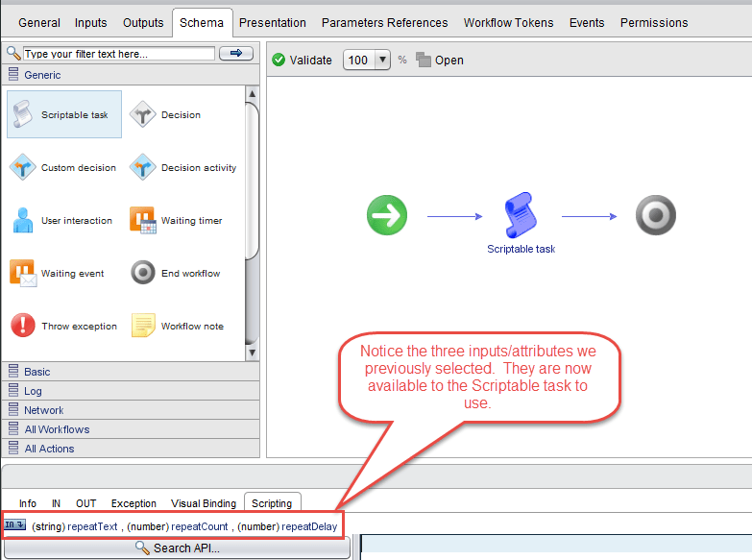Expand the All Workflows section

pos(56,429)
